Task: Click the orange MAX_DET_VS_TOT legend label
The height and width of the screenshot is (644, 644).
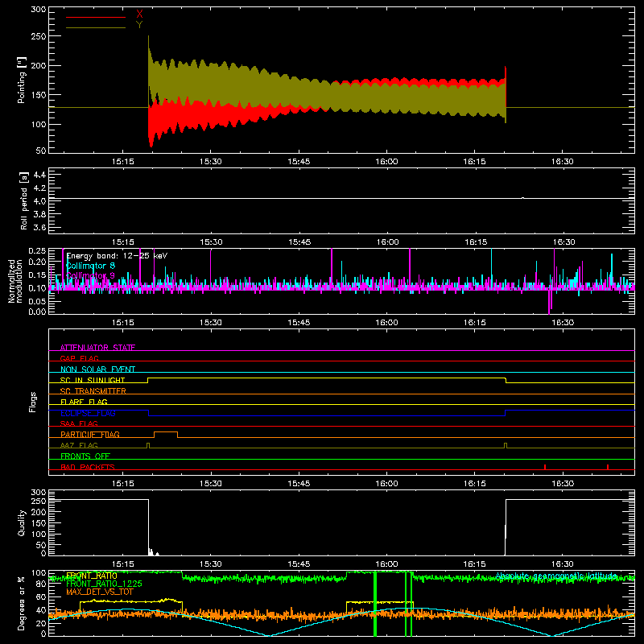Action: 100,592
